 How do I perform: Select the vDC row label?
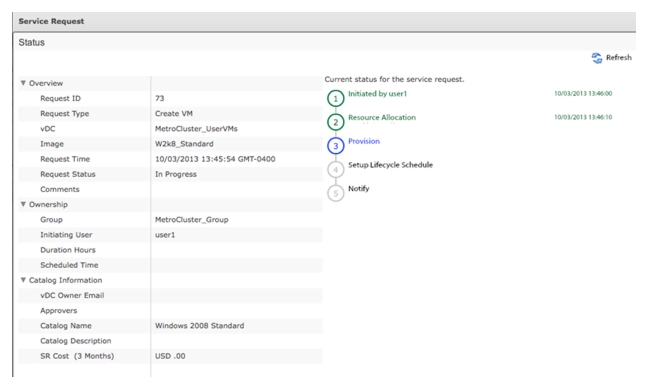(x=48, y=129)
